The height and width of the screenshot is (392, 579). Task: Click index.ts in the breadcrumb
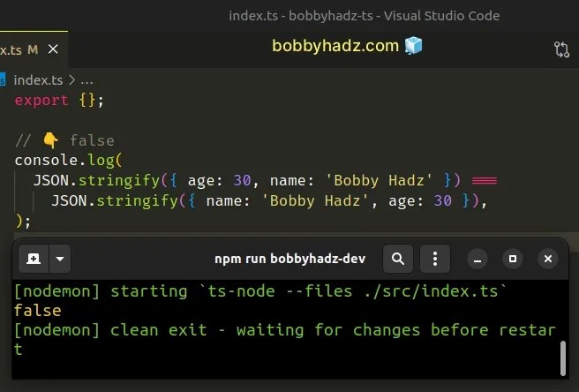[38, 80]
